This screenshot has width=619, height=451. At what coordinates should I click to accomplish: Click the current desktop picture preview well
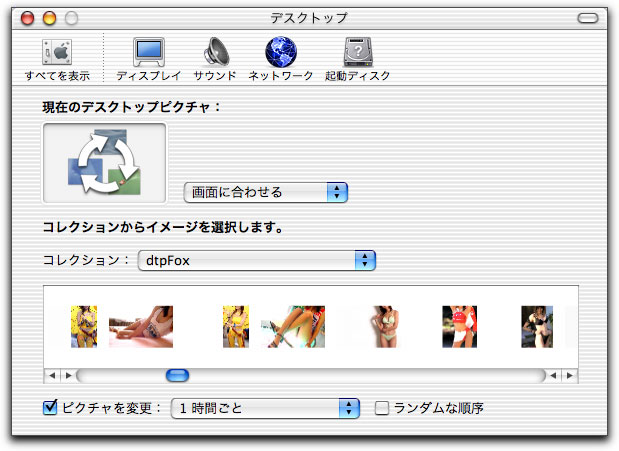point(105,163)
